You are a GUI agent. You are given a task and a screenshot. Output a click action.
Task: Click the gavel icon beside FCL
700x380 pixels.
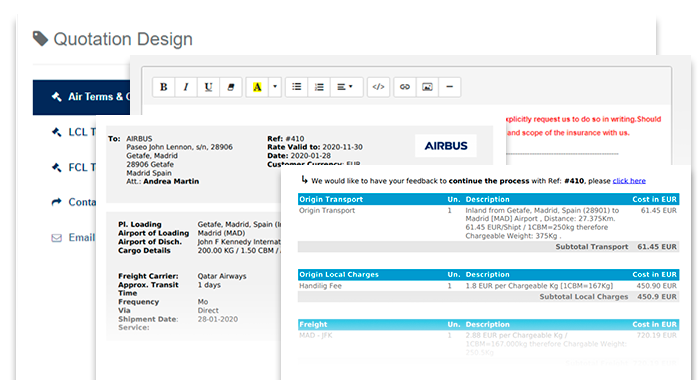tap(56, 167)
